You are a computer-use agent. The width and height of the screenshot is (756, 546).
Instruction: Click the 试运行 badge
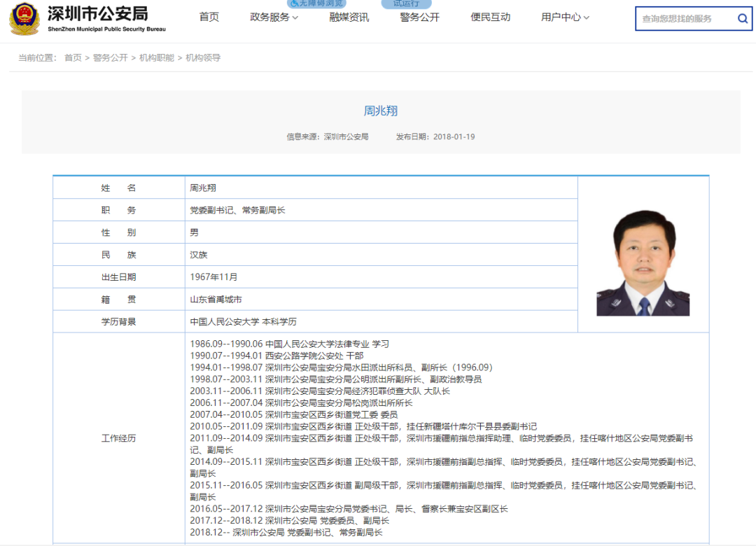(406, 3)
